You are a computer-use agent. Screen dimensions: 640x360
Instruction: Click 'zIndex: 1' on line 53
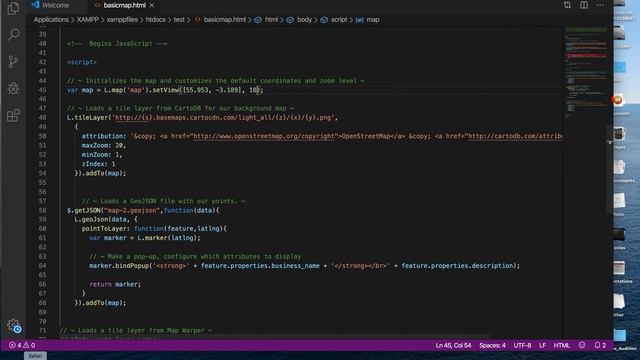coord(98,164)
